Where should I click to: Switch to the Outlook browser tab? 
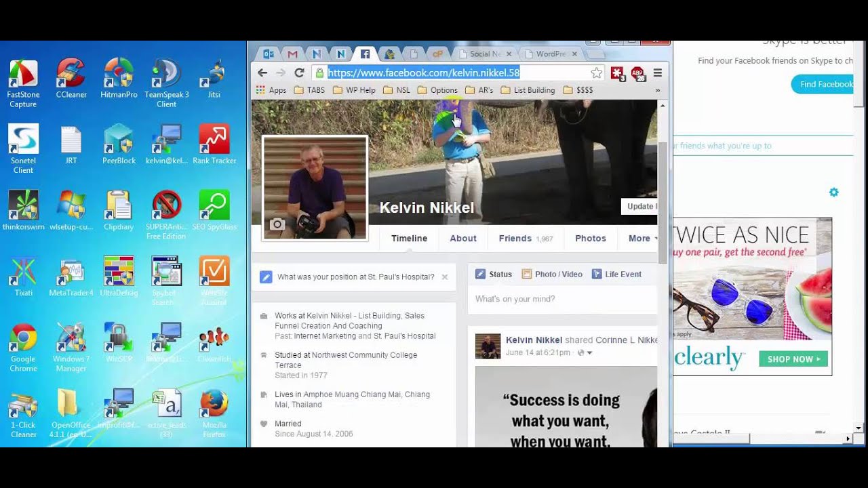click(x=269, y=54)
